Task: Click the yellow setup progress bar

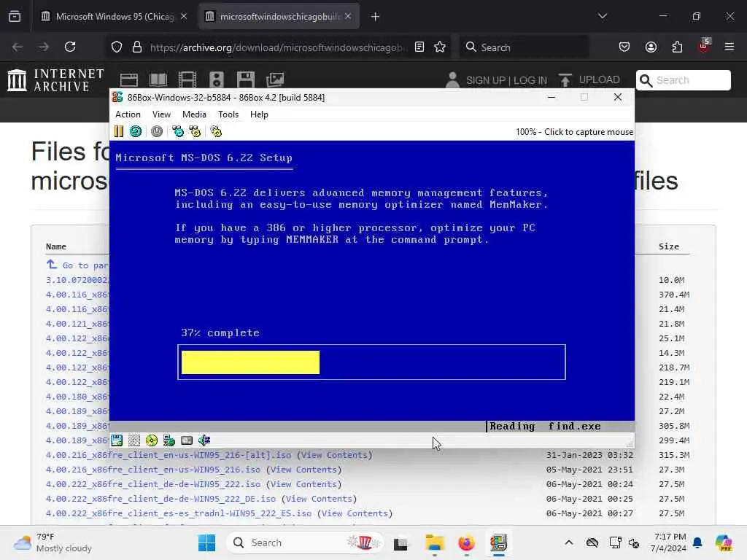Action: (x=251, y=362)
